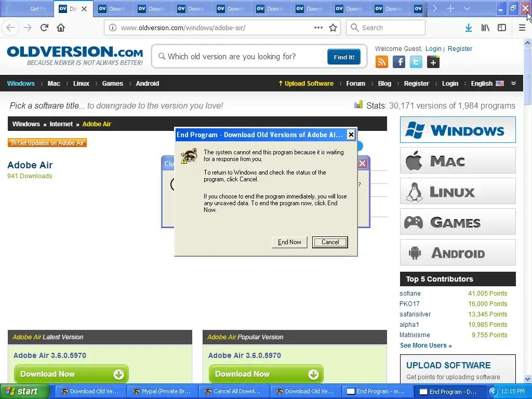Viewport: 532px width, 399px height.
Task: Open the Register link near Welcome Guest
Action: pyautogui.click(x=460, y=49)
